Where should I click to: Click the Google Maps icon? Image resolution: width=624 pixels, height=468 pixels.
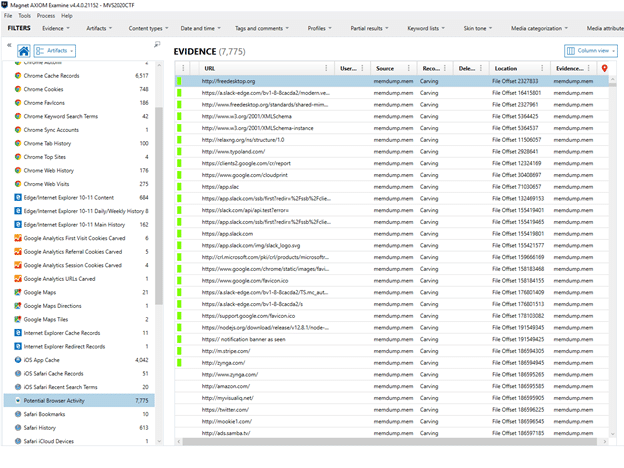[18, 292]
